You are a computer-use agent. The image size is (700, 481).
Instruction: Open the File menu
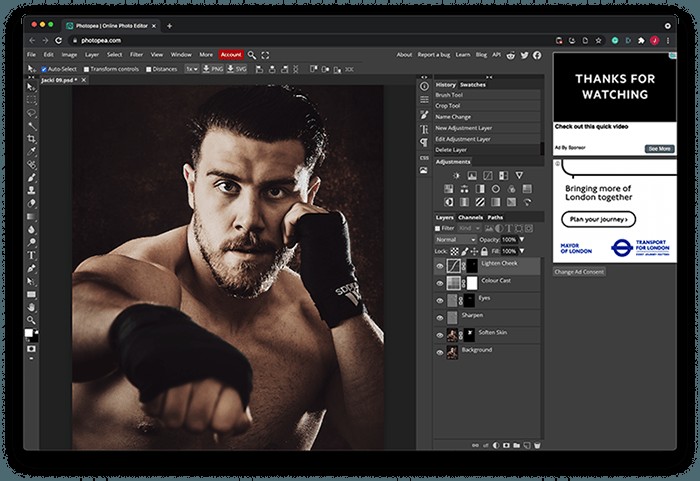31,55
